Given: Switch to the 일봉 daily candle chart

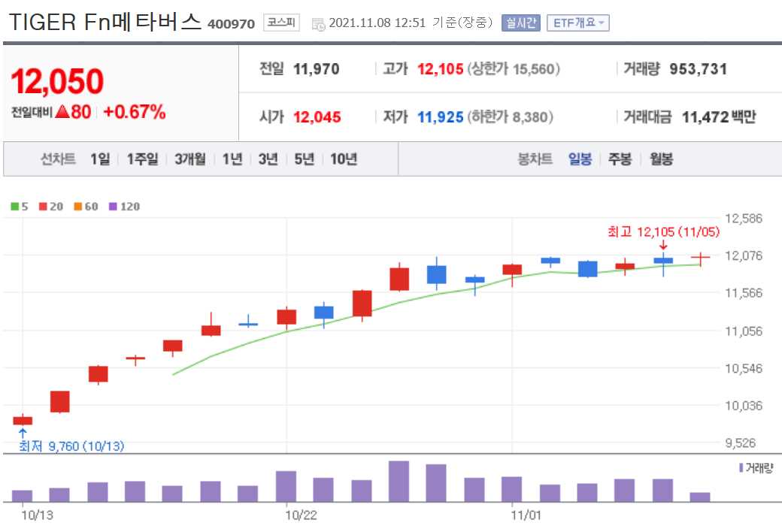Looking at the screenshot, I should [x=580, y=159].
